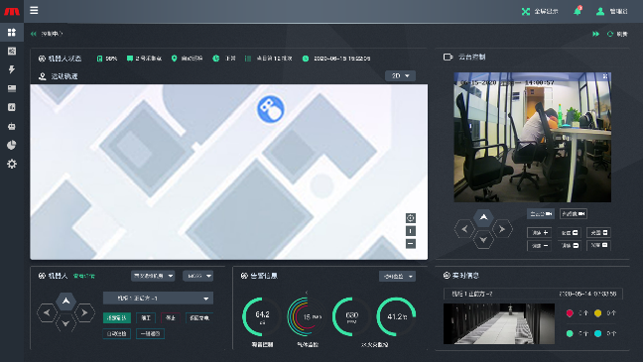644x362 pixels.
Task: Open the admin user menu in header
Action: (x=612, y=12)
